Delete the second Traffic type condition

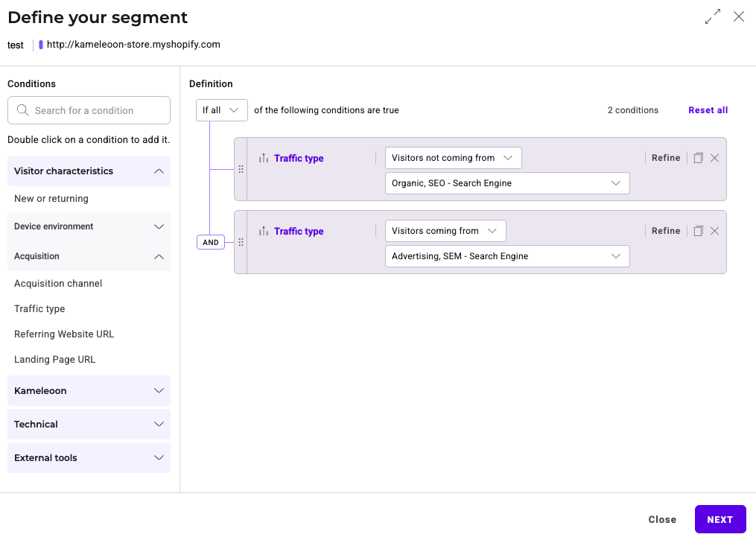(714, 231)
